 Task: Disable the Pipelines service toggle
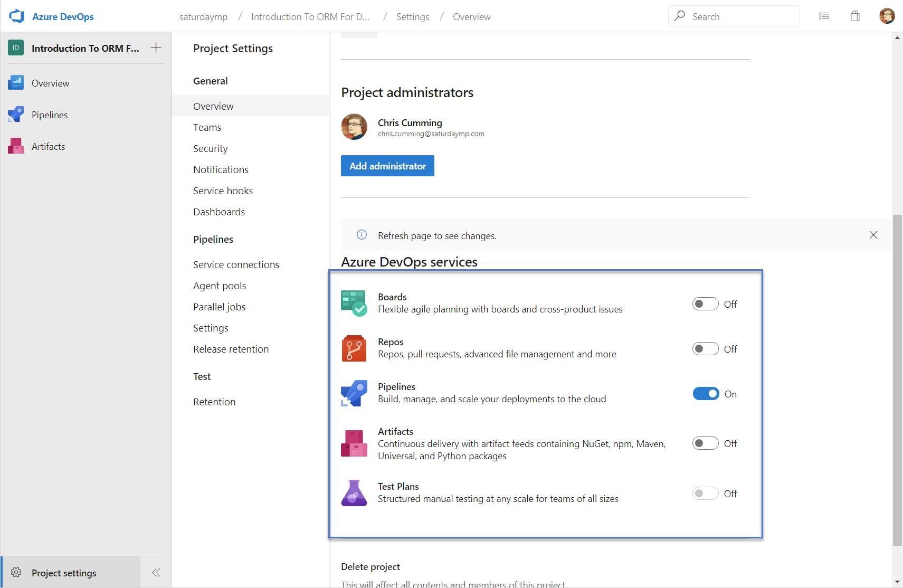pos(706,394)
